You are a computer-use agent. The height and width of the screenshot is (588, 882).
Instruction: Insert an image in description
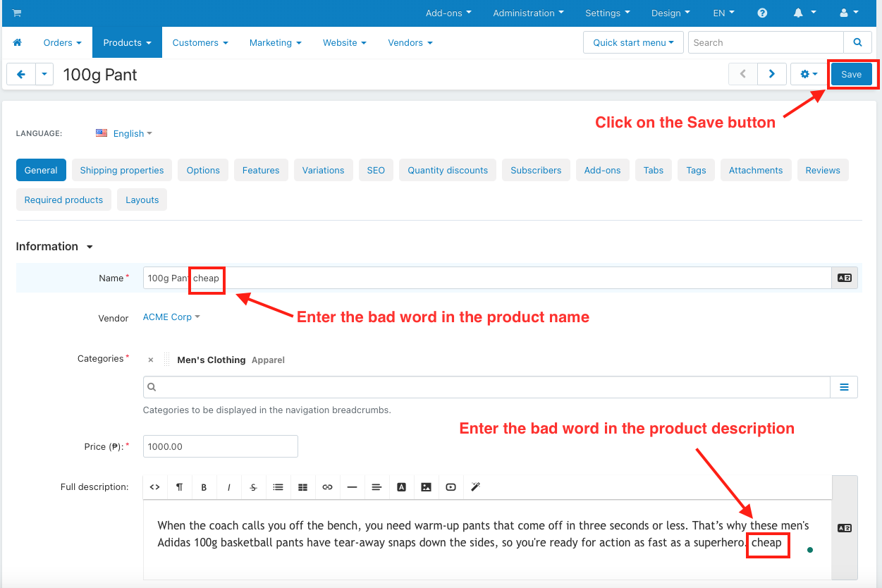[x=426, y=487]
